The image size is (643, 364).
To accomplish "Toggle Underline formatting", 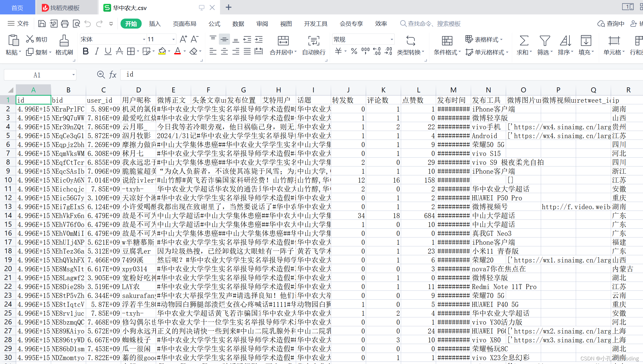I will 108,51.
